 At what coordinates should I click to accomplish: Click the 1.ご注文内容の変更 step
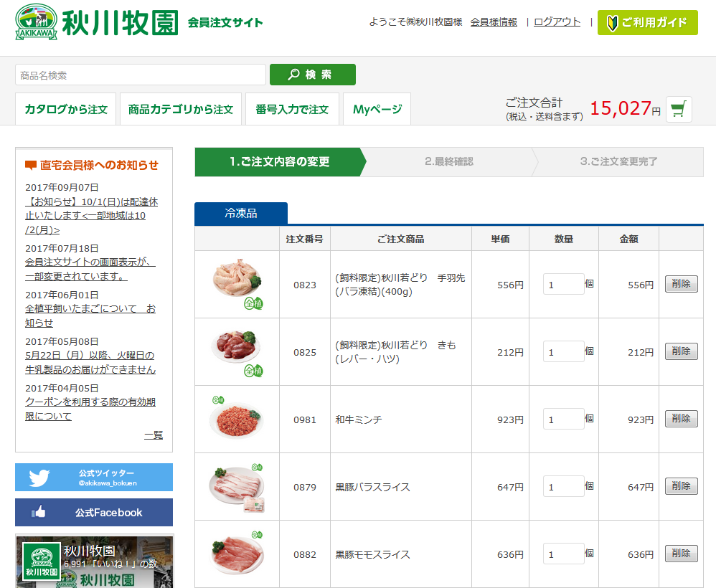(280, 161)
